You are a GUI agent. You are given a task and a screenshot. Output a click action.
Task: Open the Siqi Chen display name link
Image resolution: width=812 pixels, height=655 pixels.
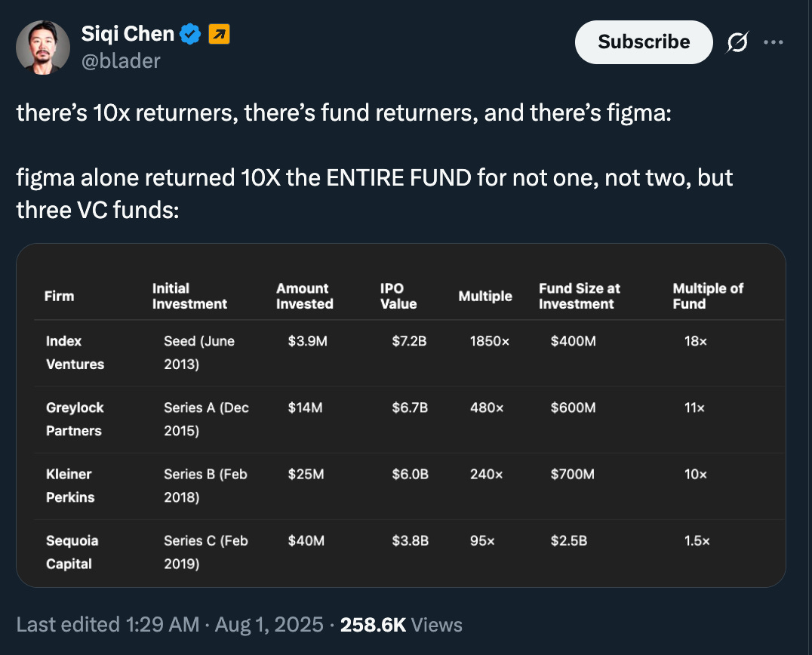tap(128, 34)
